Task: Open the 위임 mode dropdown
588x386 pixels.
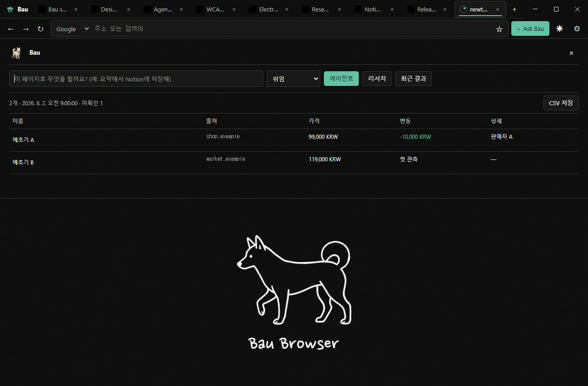Action: pyautogui.click(x=293, y=79)
